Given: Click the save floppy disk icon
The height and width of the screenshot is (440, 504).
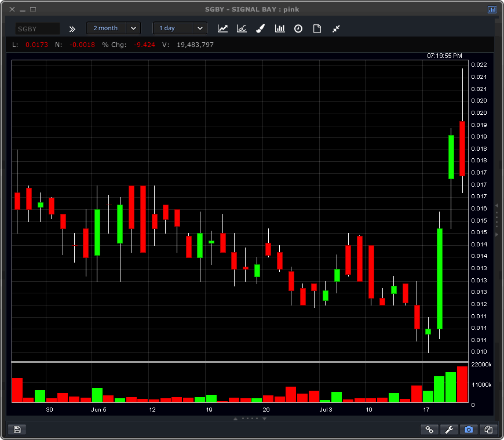Looking at the screenshot, I should 17,430.
